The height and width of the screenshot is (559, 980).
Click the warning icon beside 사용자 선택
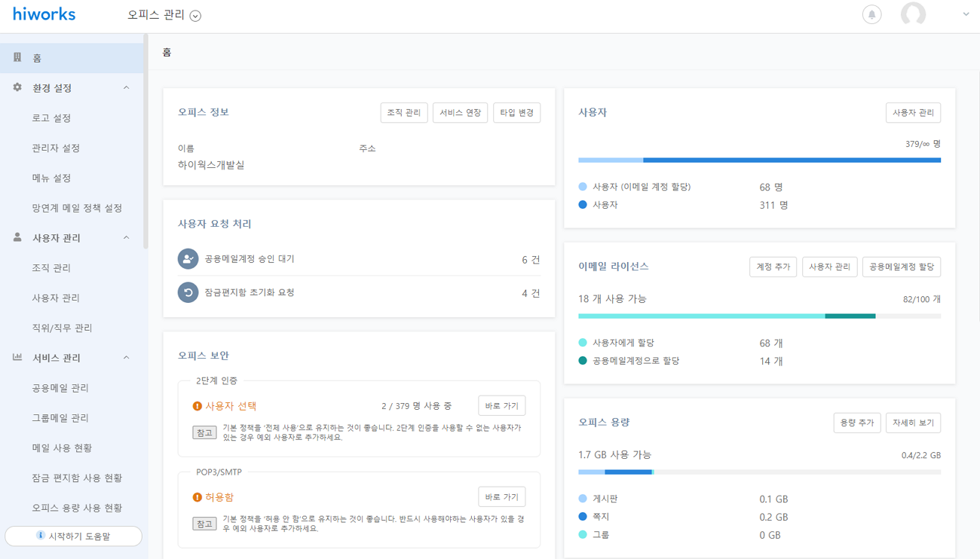click(x=198, y=406)
